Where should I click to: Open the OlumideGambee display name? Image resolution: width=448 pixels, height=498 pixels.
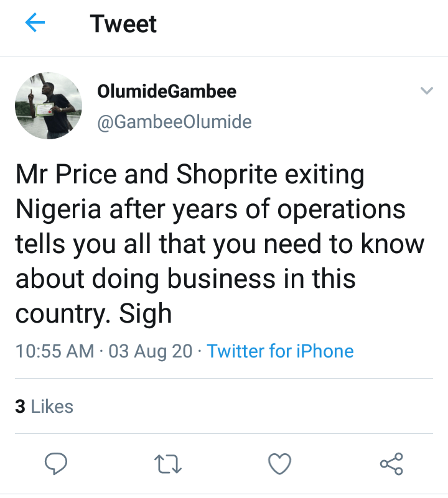tap(167, 92)
